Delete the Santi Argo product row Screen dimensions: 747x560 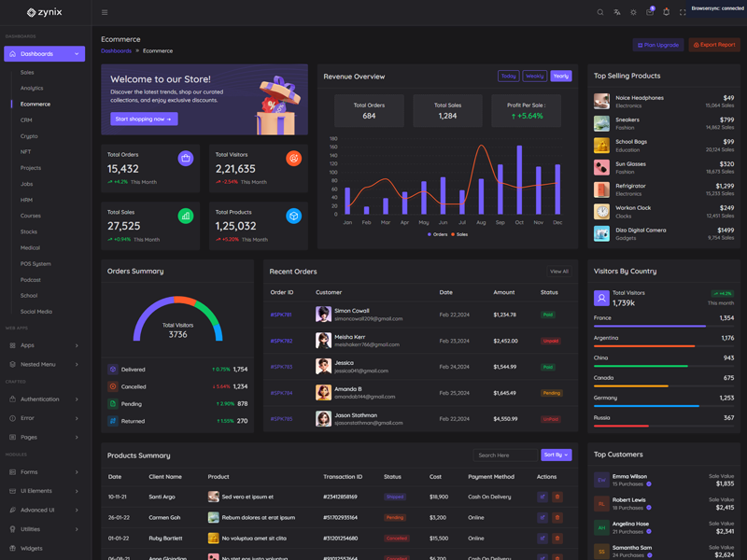click(557, 497)
